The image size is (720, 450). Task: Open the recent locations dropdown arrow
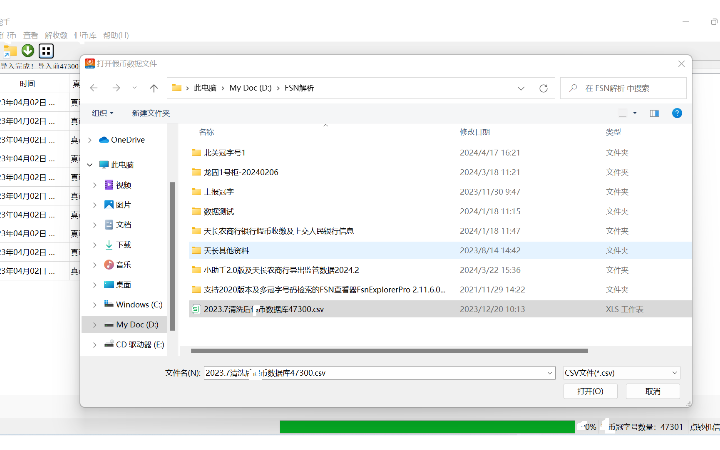pyautogui.click(x=135, y=88)
